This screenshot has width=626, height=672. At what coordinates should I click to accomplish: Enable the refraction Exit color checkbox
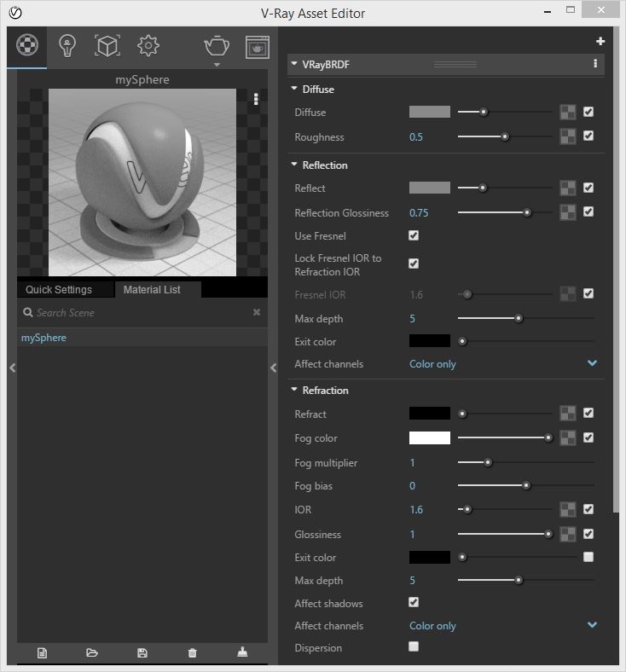(x=588, y=557)
